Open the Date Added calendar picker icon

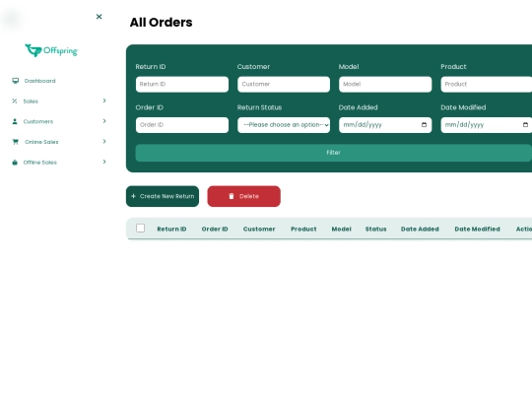tap(424, 125)
